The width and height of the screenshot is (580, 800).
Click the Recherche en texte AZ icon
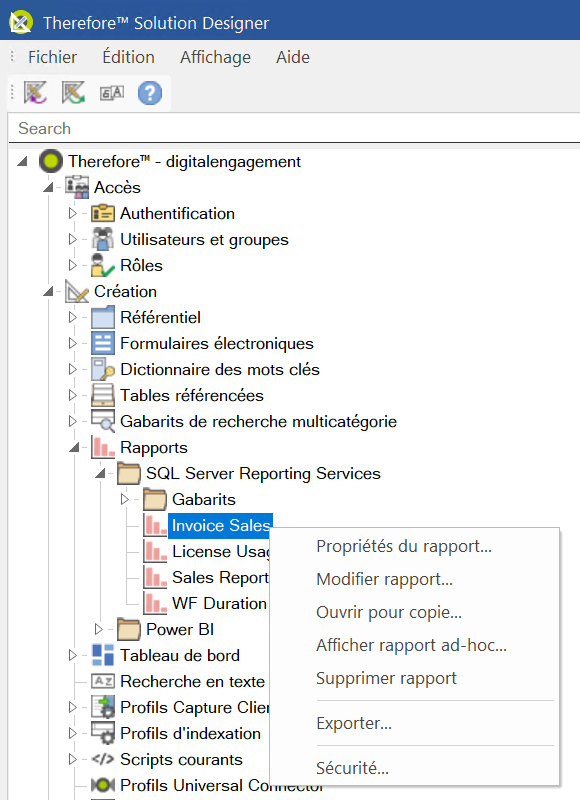[x=103, y=681]
